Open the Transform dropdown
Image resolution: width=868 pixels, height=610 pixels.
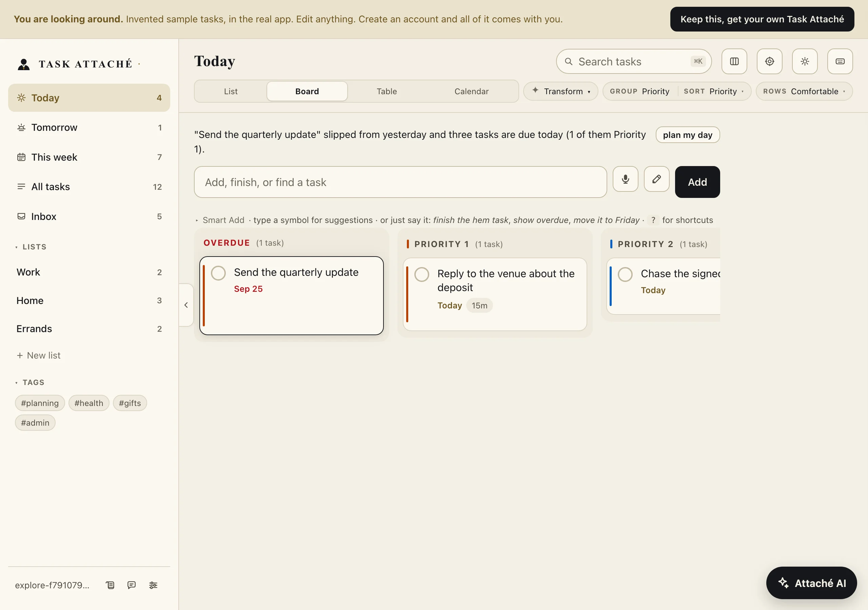tap(561, 91)
